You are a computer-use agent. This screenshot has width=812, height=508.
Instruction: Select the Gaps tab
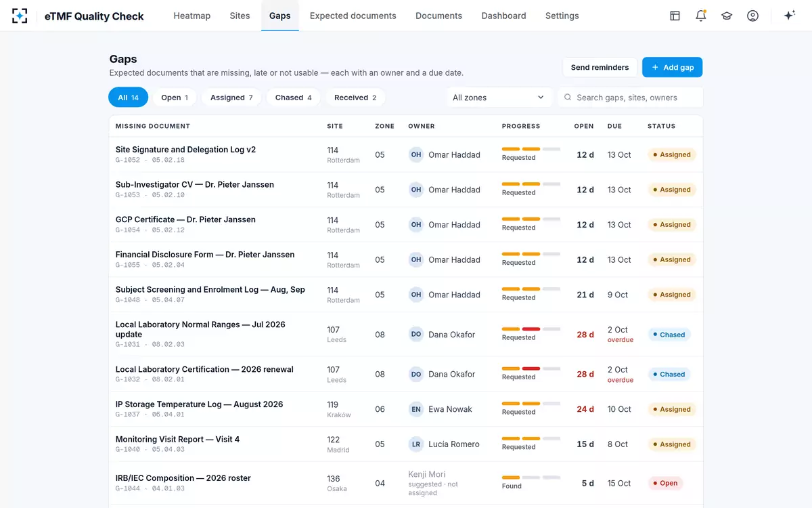coord(280,16)
